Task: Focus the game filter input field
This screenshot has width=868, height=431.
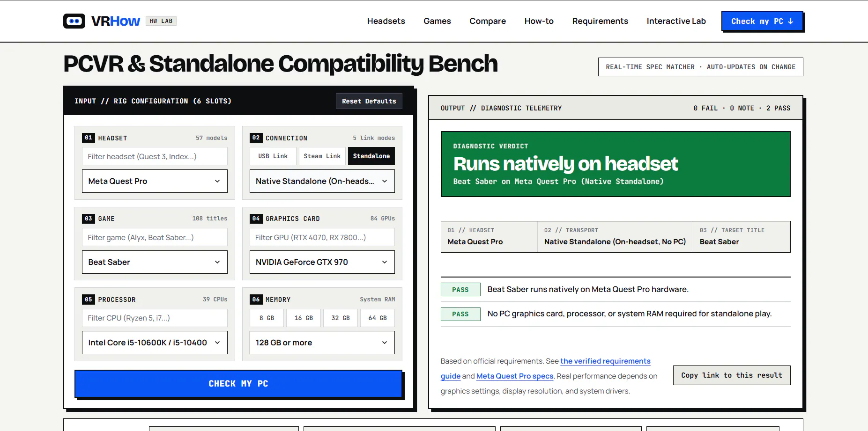Action: 155,237
